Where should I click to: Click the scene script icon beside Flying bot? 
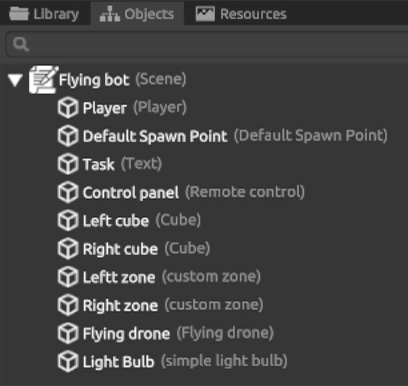point(43,80)
